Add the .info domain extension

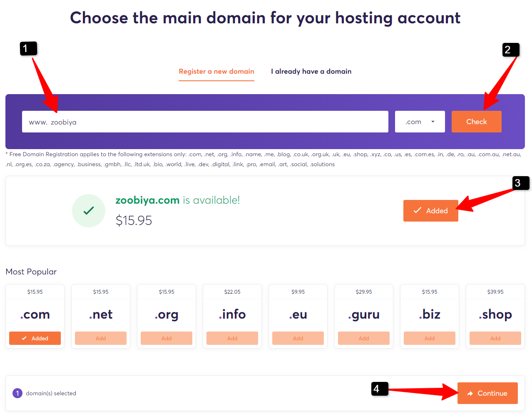coord(232,338)
